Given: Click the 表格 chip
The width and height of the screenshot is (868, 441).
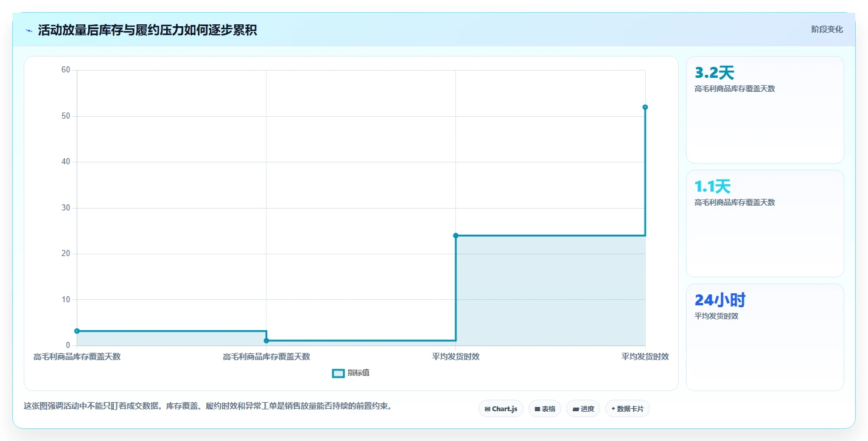Looking at the screenshot, I should coord(545,409).
